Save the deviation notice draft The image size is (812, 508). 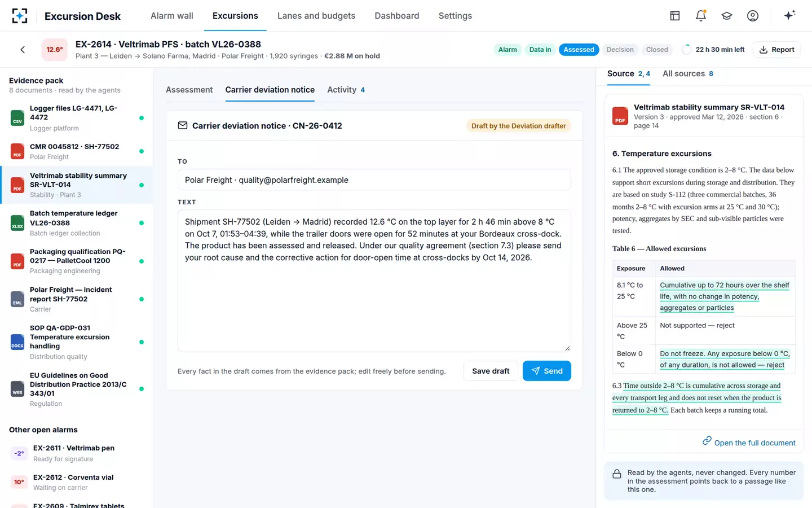491,371
